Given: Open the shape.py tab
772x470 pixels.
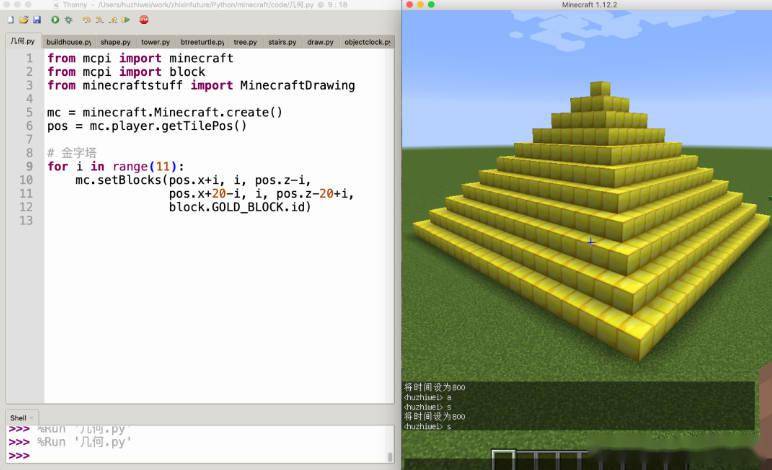Looking at the screenshot, I should tap(115, 42).
